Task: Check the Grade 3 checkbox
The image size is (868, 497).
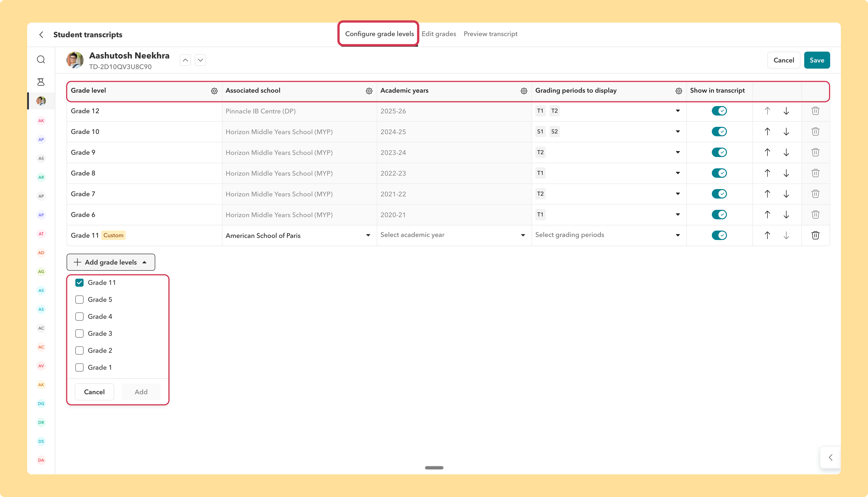Action: coord(79,333)
